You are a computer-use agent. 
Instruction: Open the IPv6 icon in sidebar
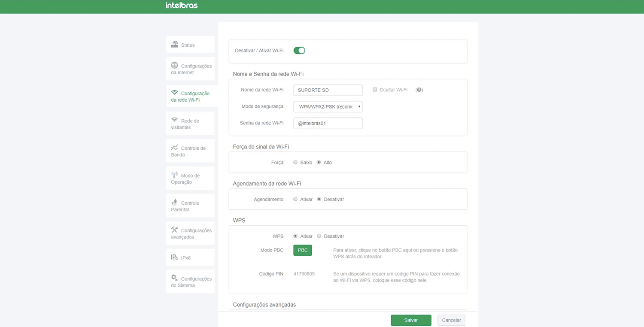click(x=174, y=257)
